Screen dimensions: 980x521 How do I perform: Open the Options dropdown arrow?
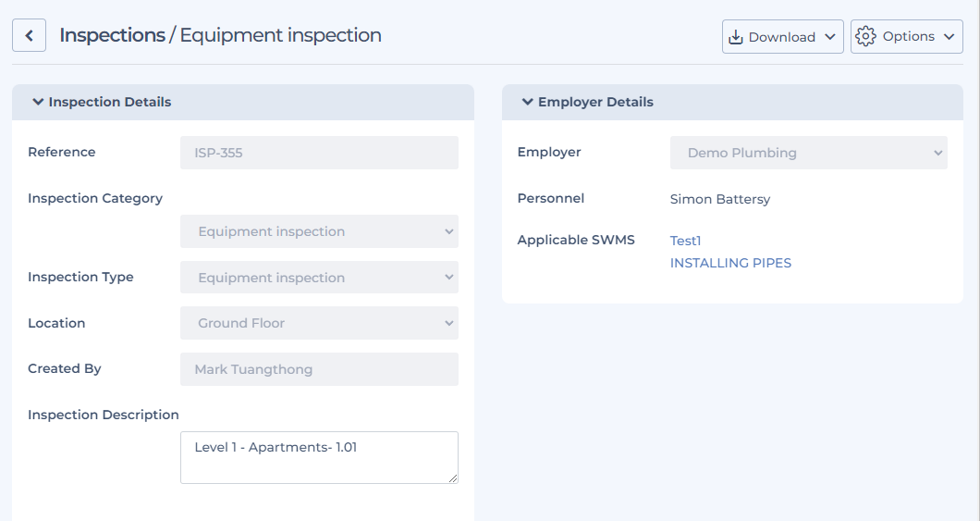(949, 37)
